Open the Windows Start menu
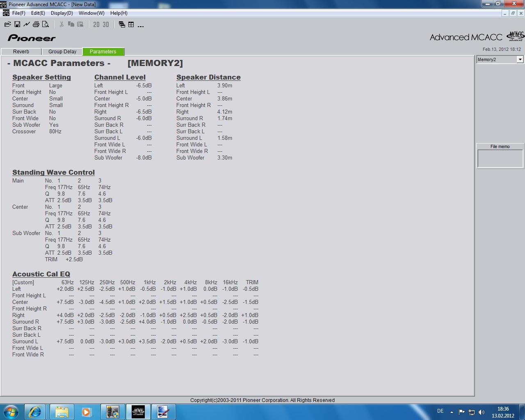The width and height of the screenshot is (525, 420). point(11,411)
